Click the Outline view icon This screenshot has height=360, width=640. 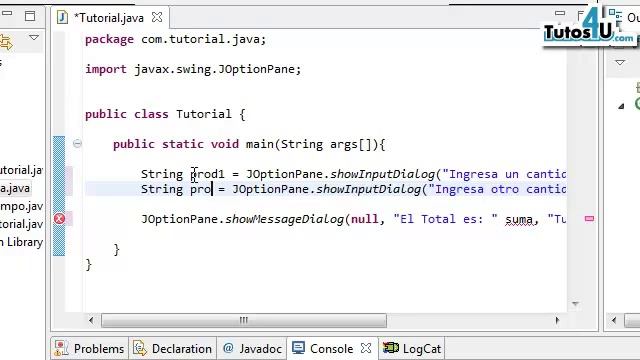[x=615, y=15]
